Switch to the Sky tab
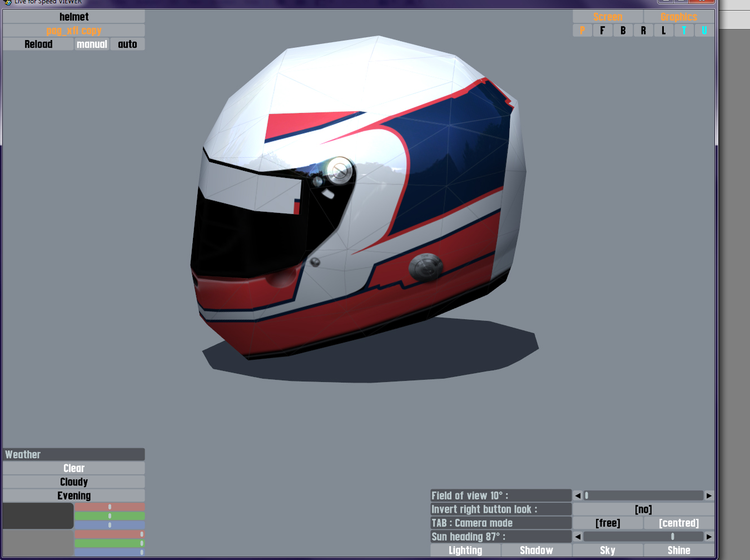 coord(608,550)
